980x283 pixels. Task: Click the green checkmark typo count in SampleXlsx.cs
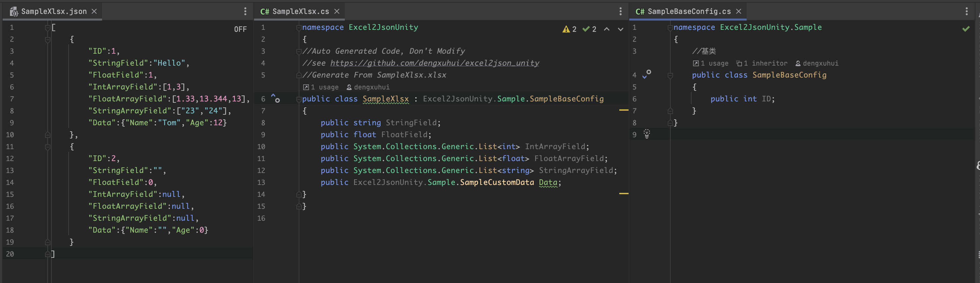click(589, 29)
